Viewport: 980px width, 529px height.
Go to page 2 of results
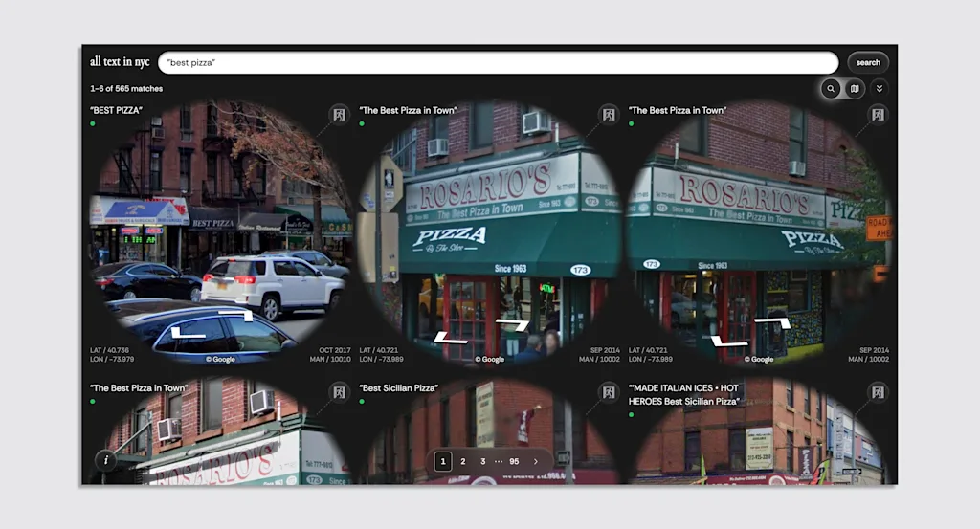(463, 461)
